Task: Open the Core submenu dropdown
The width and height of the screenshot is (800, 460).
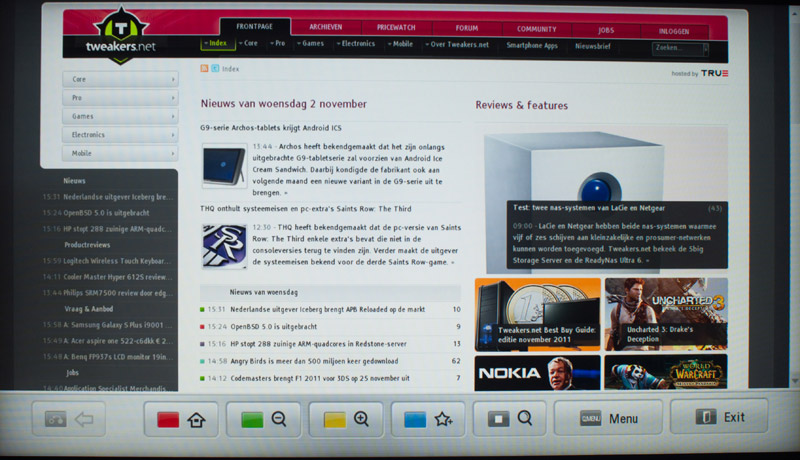Action: click(248, 43)
